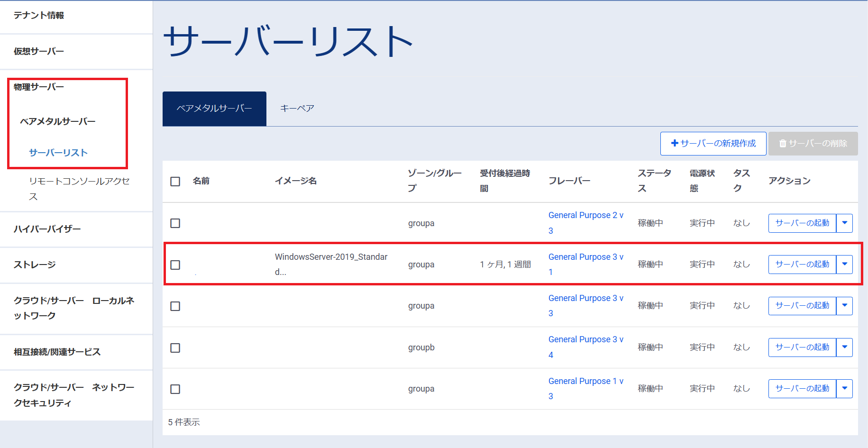The height and width of the screenshot is (448, 868).
Task: Check the WindowsServer-2019 row checkbox
Action: pyautogui.click(x=175, y=265)
